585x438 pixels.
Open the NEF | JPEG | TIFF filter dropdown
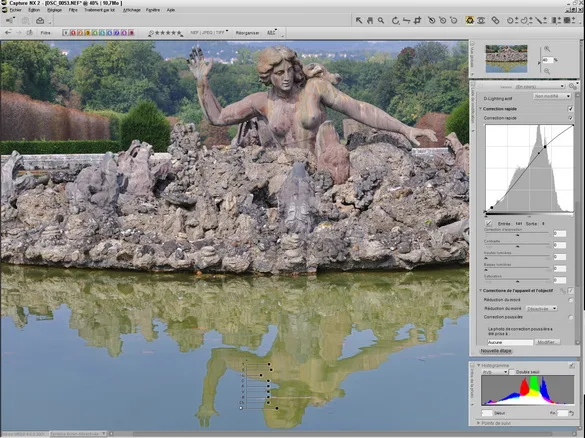pos(209,32)
